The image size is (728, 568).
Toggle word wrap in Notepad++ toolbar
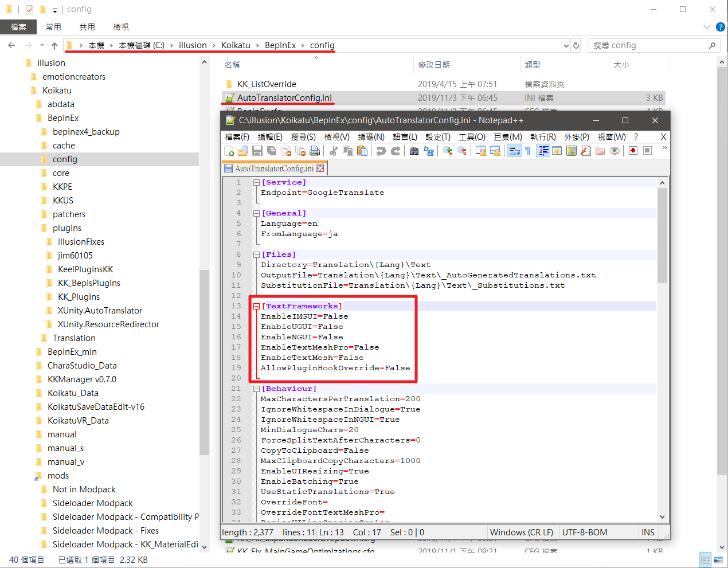pos(514,151)
